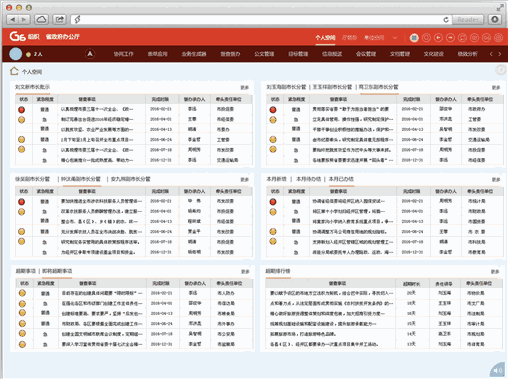Open the 绩效分析 menu
The height and width of the screenshot is (379, 508).
pyautogui.click(x=468, y=54)
